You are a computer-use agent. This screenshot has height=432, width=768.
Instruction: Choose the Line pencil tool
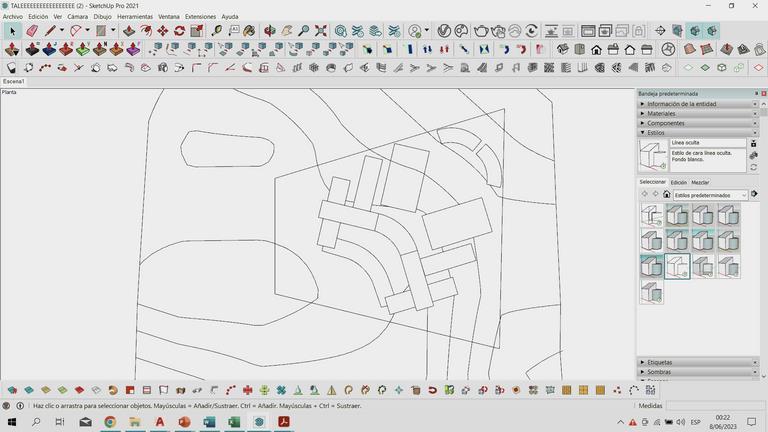click(x=50, y=31)
